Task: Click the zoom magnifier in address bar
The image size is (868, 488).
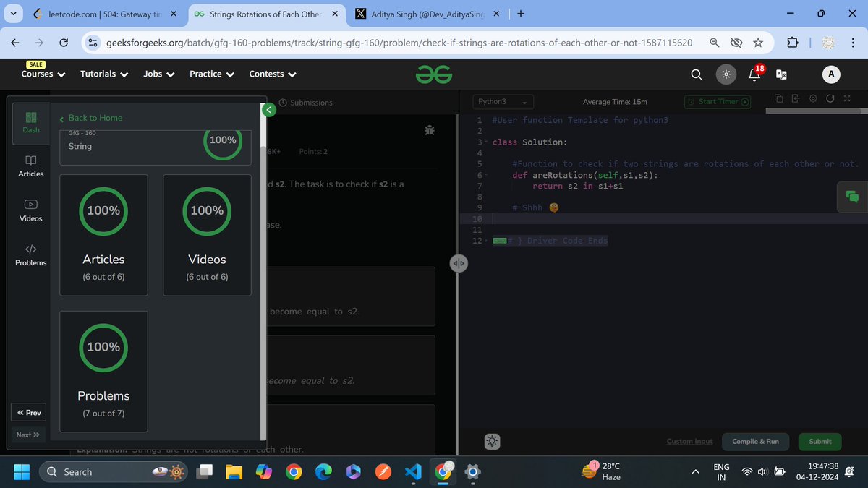Action: (x=714, y=43)
